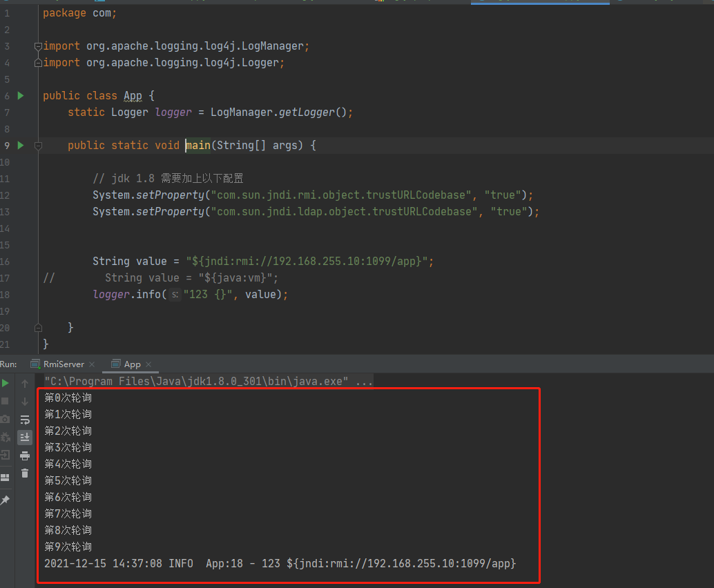Screen dimensions: 714x588
Task: Clear all console output with the trash icon
Action: (x=25, y=473)
